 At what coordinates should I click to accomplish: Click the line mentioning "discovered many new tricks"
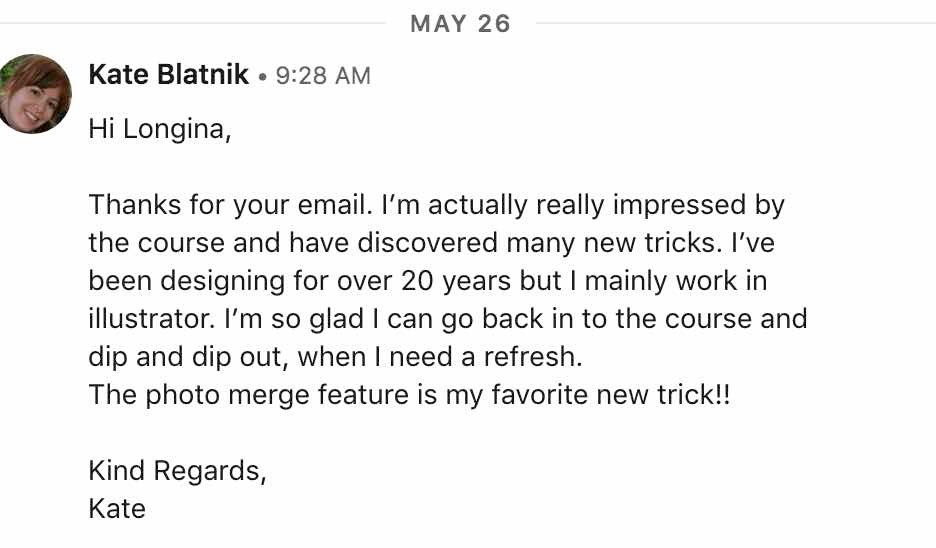click(x=432, y=243)
